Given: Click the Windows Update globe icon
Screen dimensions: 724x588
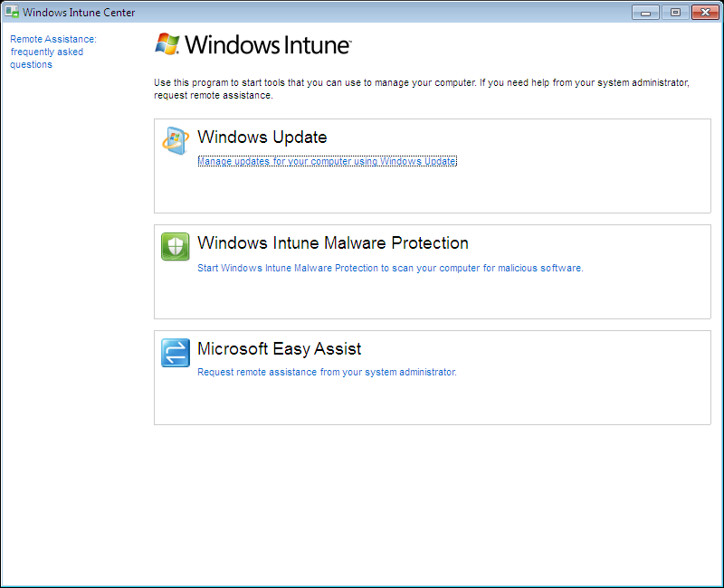Looking at the screenshot, I should pyautogui.click(x=176, y=140).
